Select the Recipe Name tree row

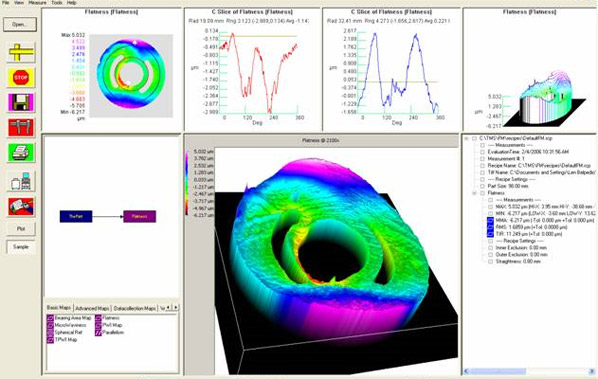[x=539, y=165]
